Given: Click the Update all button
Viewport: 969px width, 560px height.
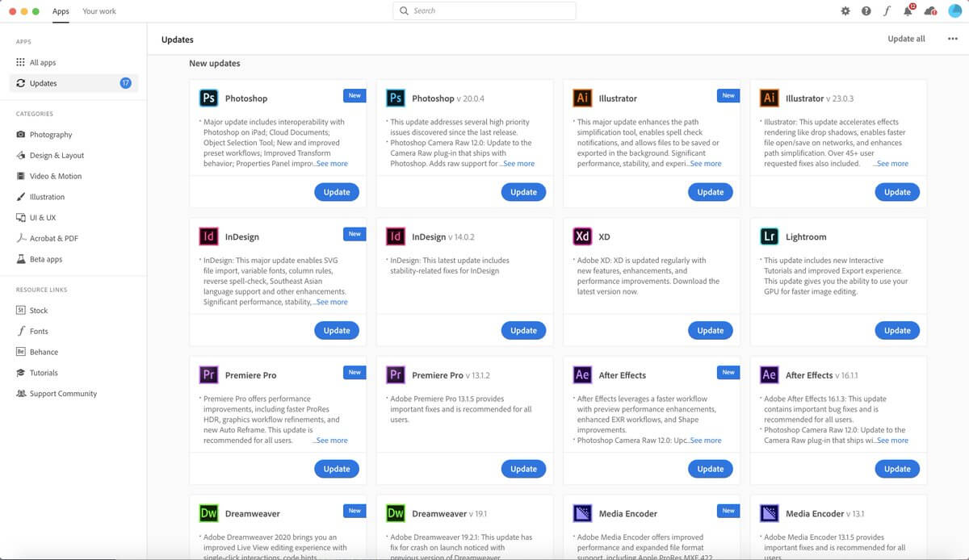Looking at the screenshot, I should coord(906,38).
